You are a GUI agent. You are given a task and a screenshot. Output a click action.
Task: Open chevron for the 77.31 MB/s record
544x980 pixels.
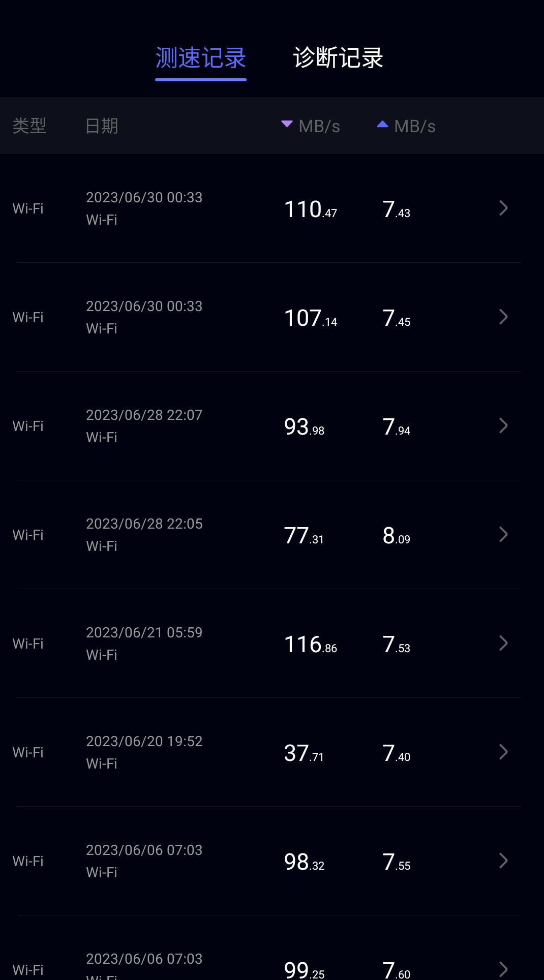coord(503,534)
